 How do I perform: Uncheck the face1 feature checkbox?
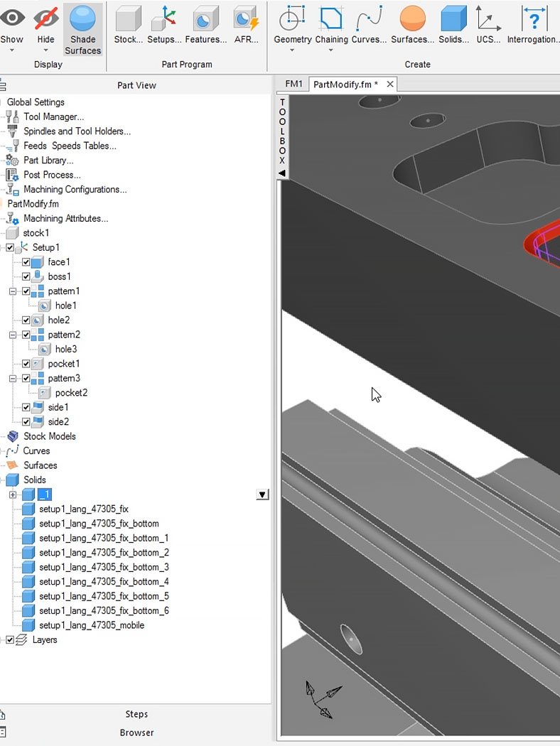(x=26, y=262)
